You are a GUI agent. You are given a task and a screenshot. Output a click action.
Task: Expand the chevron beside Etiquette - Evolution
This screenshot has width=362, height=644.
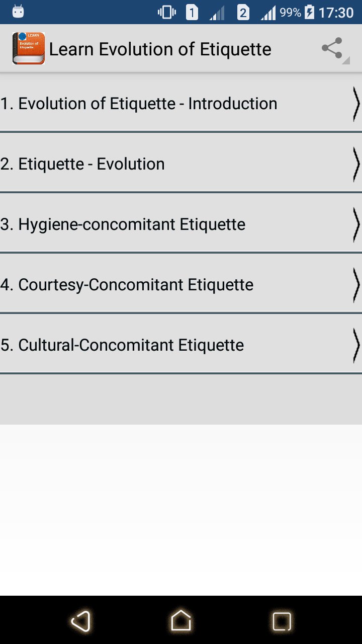pyautogui.click(x=355, y=164)
